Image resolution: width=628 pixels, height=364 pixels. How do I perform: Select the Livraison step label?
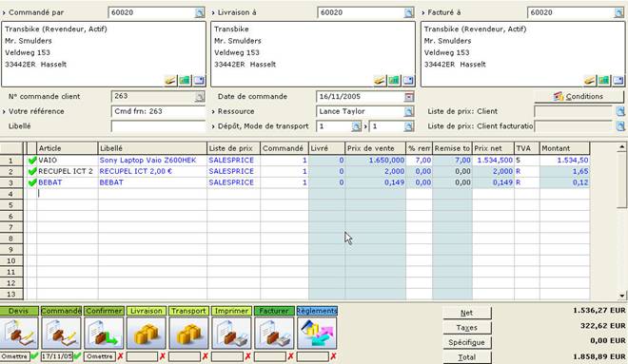click(147, 311)
